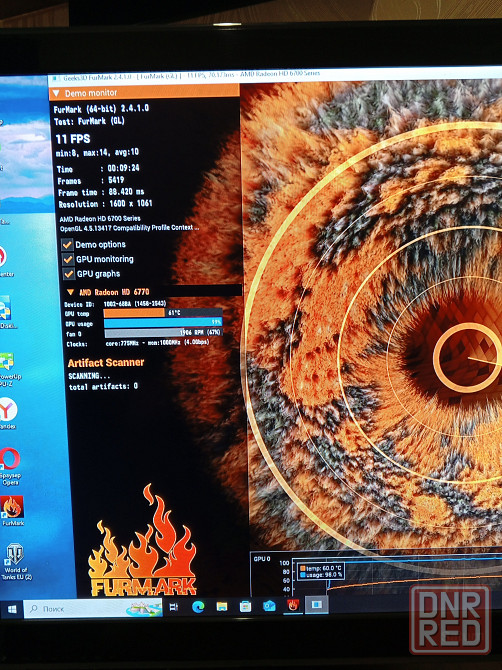
Task: Disable the GPU graphs checkbox
Action: (69, 274)
